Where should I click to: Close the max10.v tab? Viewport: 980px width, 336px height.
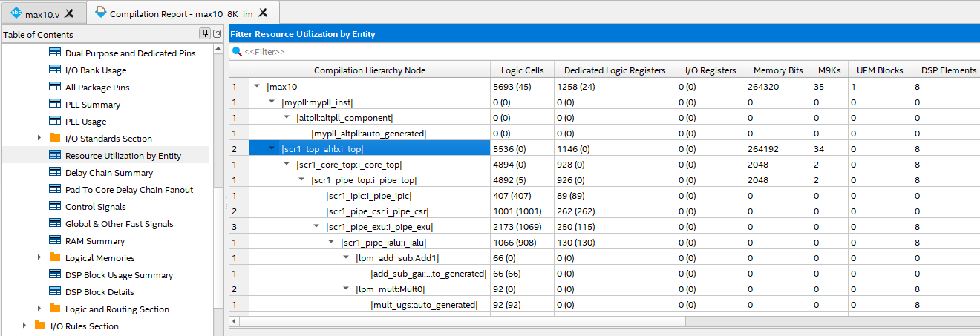point(69,13)
